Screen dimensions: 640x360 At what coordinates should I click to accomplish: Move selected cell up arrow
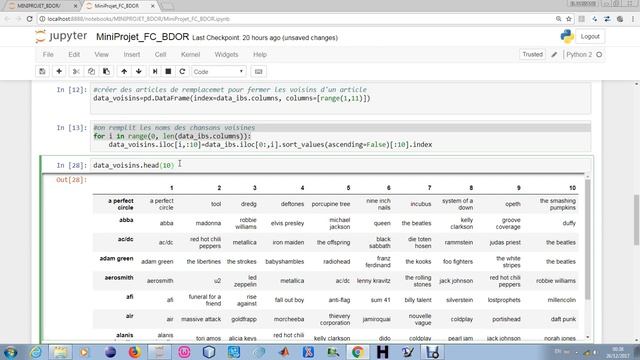[x=124, y=71]
